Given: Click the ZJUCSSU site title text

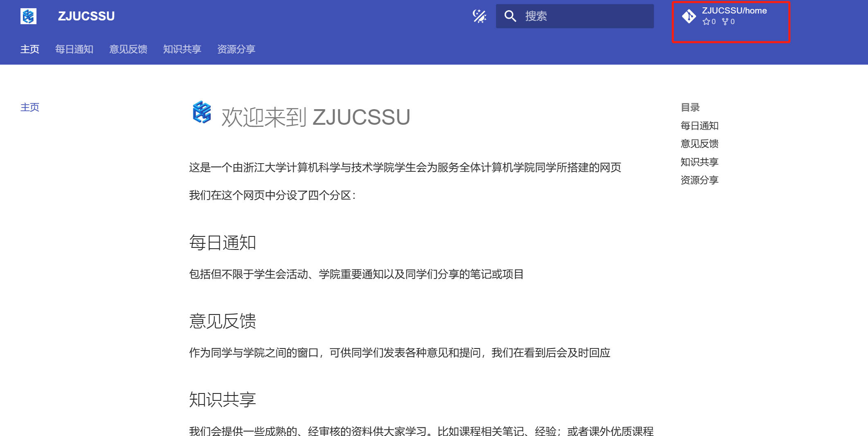Looking at the screenshot, I should tap(86, 16).
